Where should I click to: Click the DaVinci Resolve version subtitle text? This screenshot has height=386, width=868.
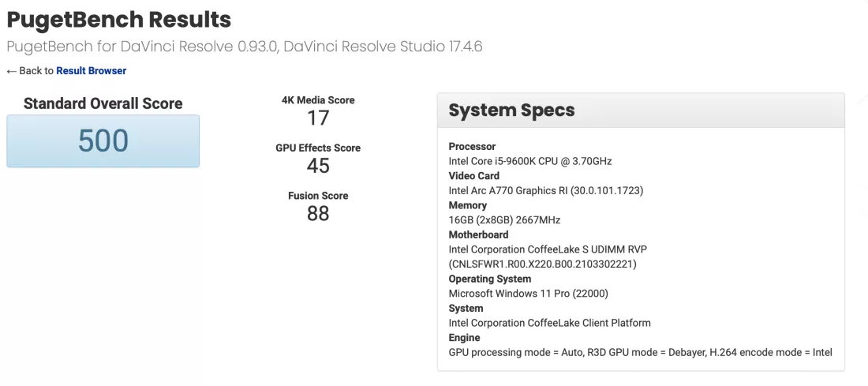tap(245, 47)
